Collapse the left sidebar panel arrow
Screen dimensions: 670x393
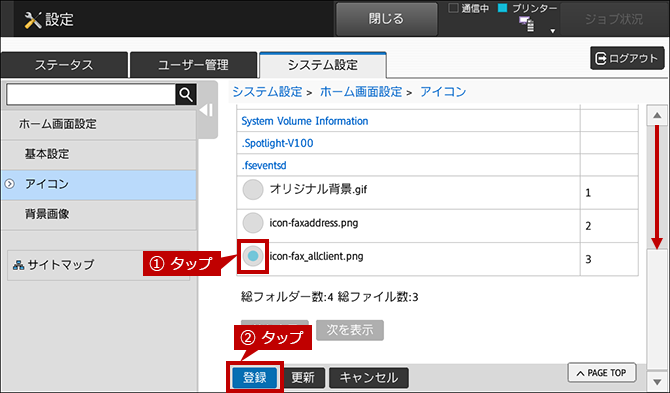coord(207,110)
